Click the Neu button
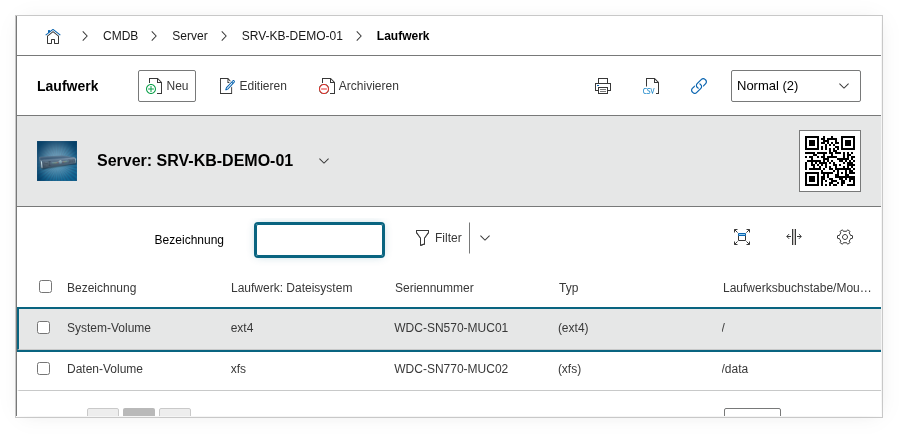 pos(167,86)
